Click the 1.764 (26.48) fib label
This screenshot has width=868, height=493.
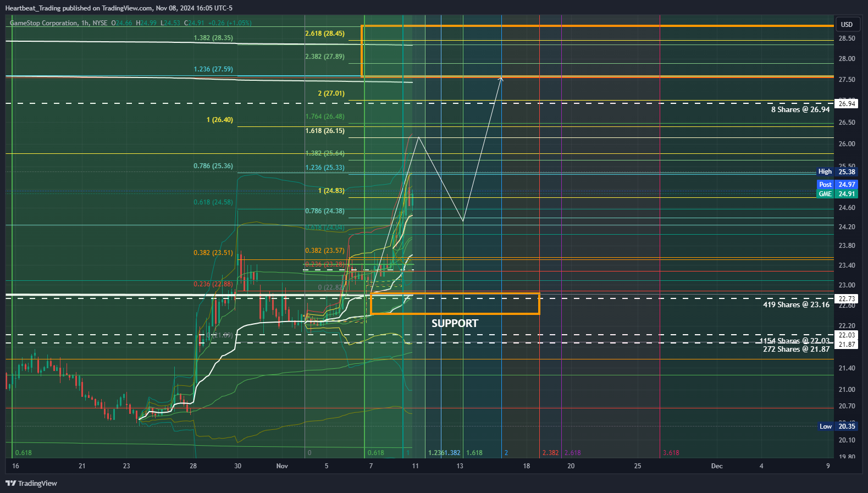coord(325,117)
